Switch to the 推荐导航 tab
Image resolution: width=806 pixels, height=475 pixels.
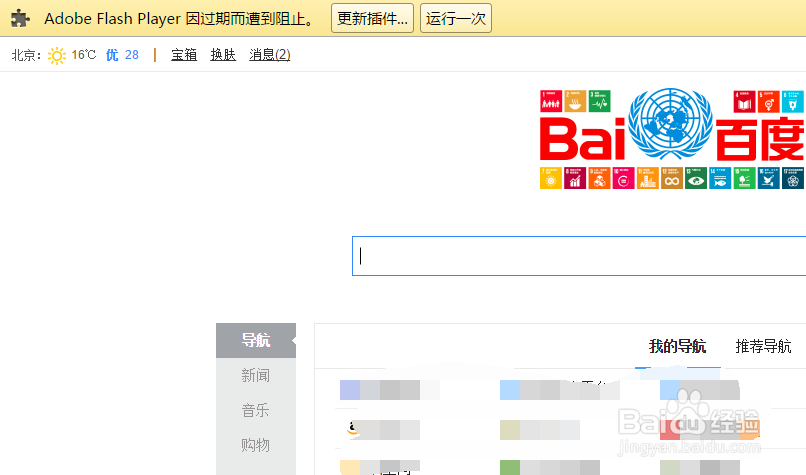tap(763, 346)
